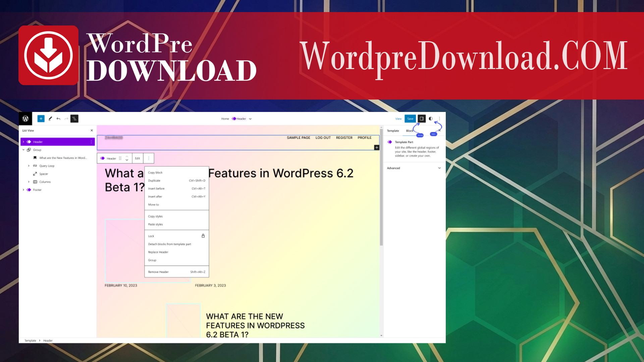This screenshot has width=644, height=362.
Task: Choose Remove Header from the menu
Action: [x=177, y=272]
